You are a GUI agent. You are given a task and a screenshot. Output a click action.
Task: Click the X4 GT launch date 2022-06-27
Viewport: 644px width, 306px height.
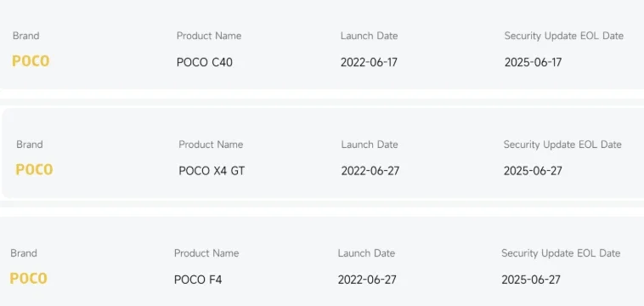click(370, 171)
